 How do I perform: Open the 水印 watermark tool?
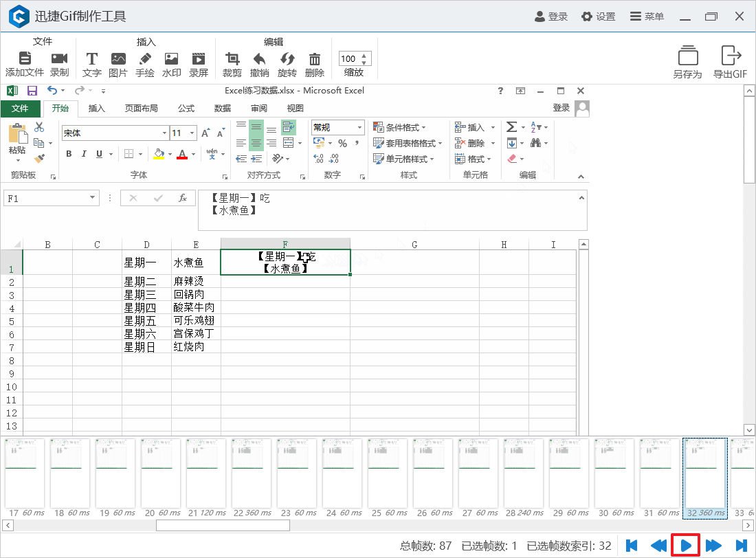pos(171,60)
